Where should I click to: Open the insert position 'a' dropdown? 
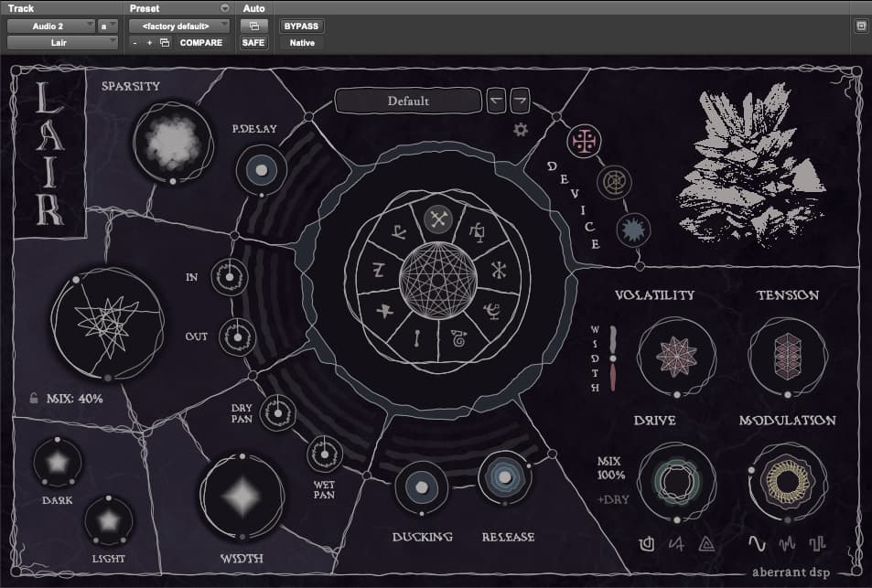pos(108,27)
